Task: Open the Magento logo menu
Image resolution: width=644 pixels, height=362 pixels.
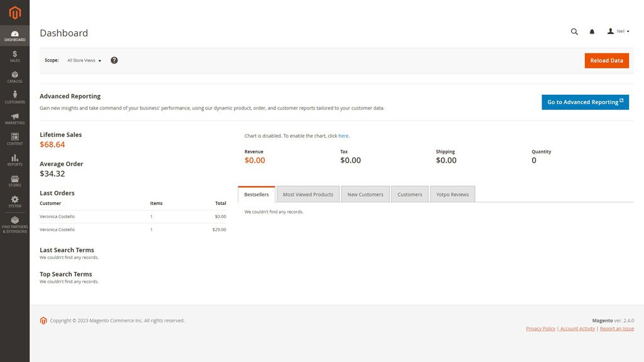Action: pos(14,11)
